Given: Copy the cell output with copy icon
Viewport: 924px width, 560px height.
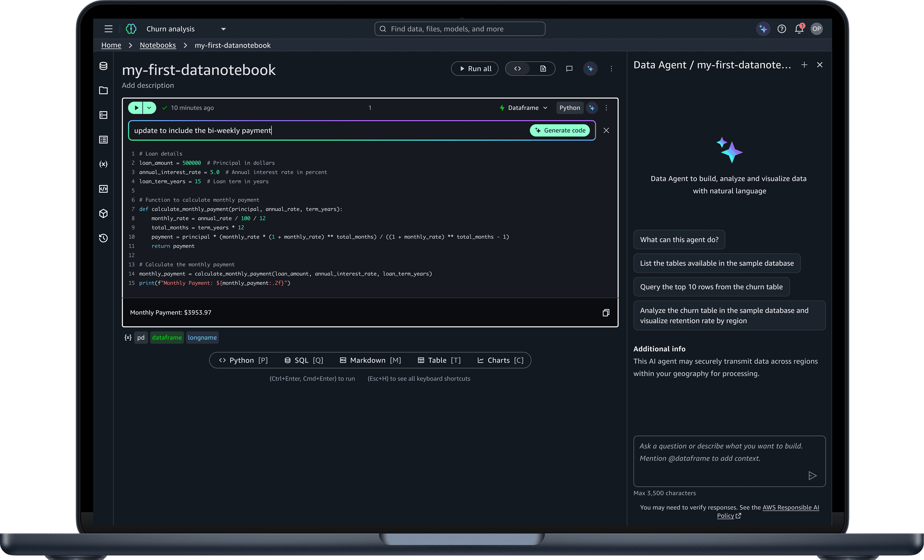Looking at the screenshot, I should pyautogui.click(x=606, y=313).
